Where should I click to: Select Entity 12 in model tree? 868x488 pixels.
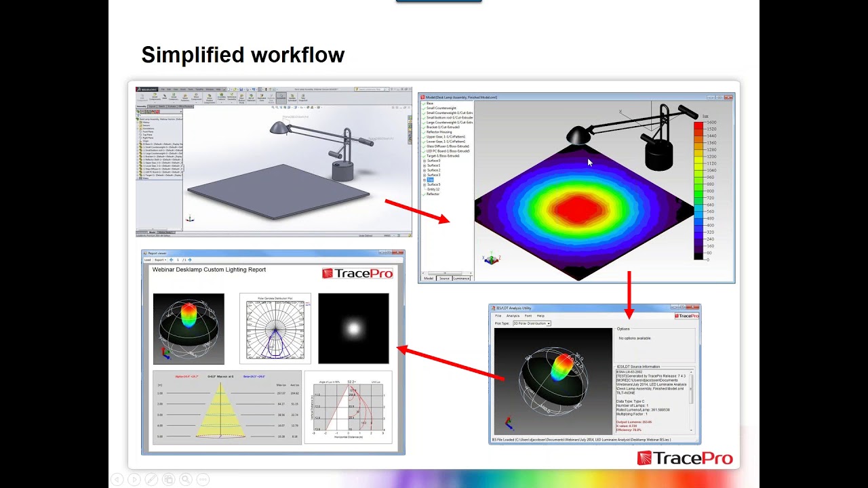tap(433, 189)
